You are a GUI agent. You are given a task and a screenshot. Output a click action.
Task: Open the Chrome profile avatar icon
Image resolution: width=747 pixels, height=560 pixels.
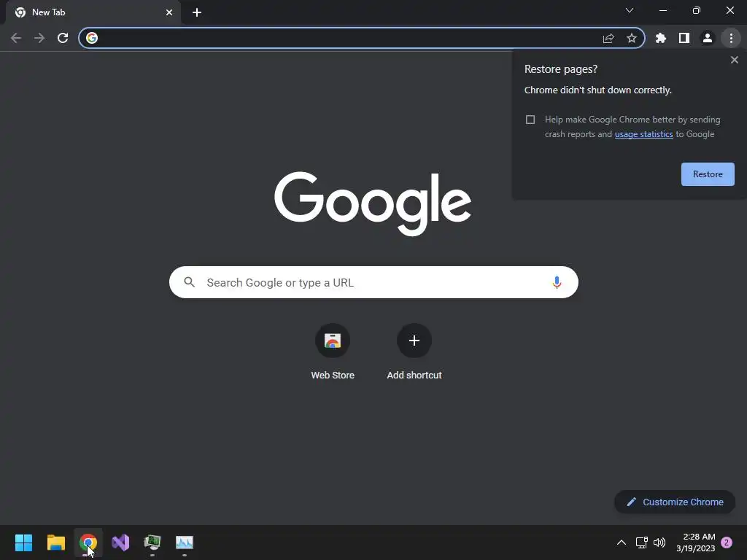tap(708, 38)
